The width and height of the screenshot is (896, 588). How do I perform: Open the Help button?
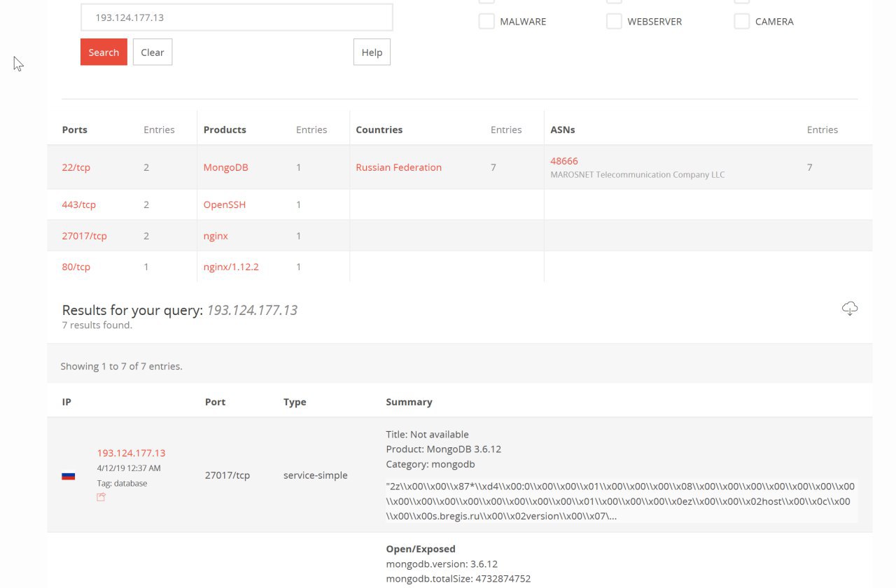[372, 52]
